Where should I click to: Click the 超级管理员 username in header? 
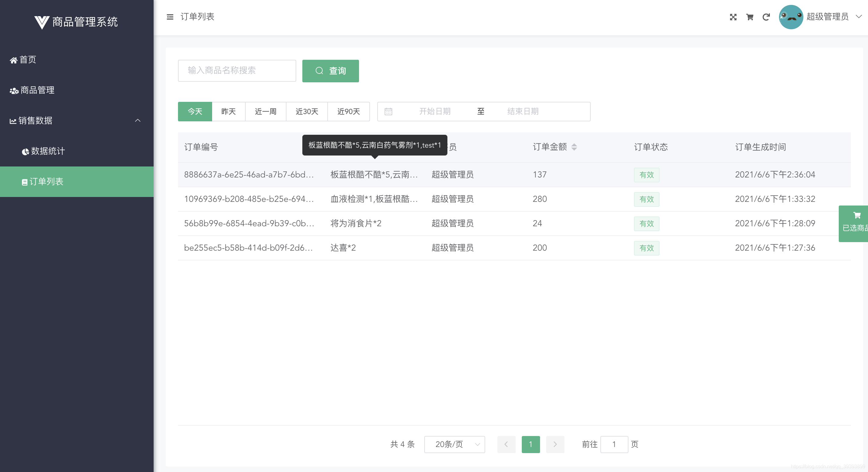coord(827,16)
